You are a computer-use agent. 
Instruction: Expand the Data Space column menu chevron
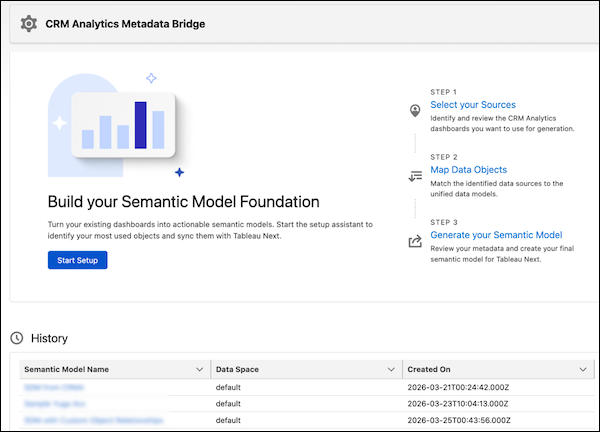391,369
